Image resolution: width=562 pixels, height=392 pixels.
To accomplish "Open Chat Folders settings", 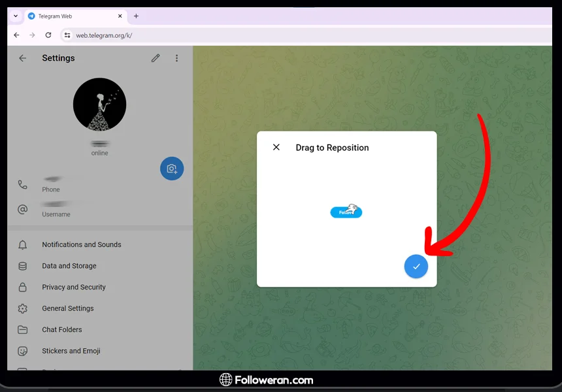I will (62, 329).
